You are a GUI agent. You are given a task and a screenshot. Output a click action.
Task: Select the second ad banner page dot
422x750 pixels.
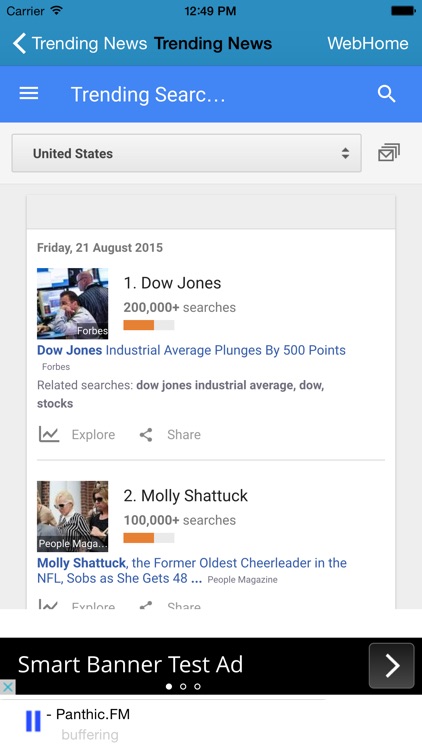[183, 686]
